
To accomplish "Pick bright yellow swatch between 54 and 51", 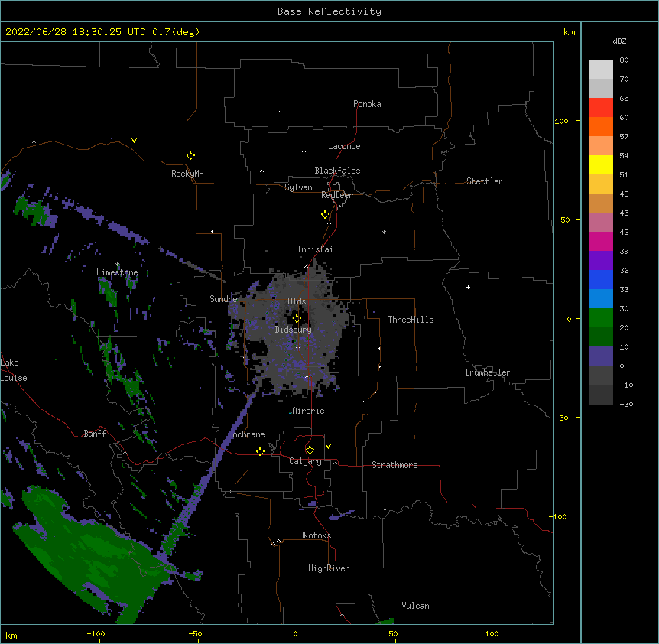I will 601,164.
